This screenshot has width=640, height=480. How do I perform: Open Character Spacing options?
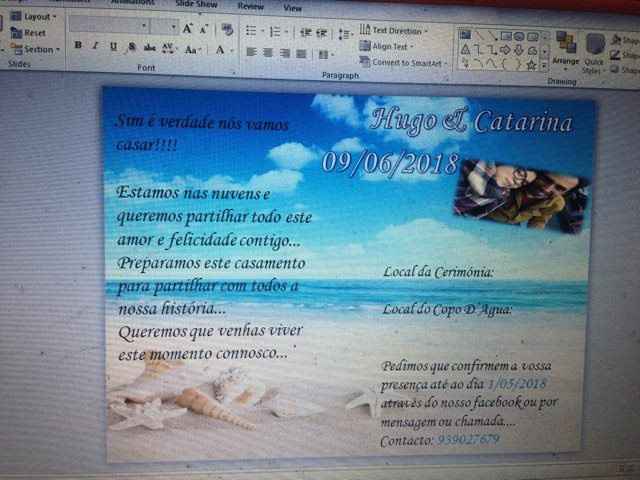(x=168, y=48)
